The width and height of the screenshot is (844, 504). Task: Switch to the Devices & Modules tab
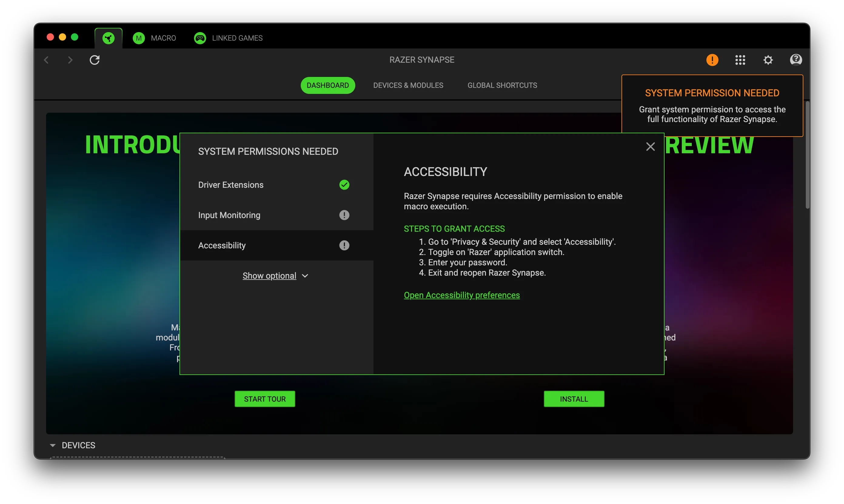pyautogui.click(x=408, y=85)
